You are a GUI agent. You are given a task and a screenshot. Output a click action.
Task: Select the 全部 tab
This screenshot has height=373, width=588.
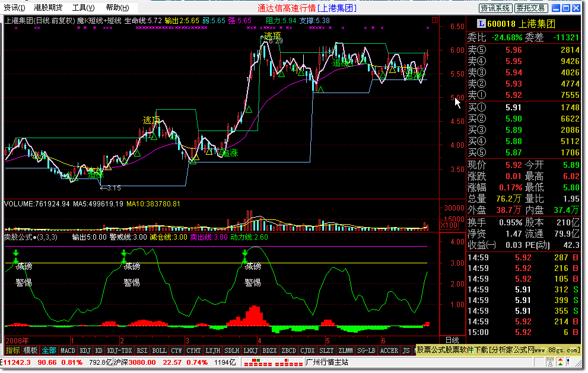49,350
